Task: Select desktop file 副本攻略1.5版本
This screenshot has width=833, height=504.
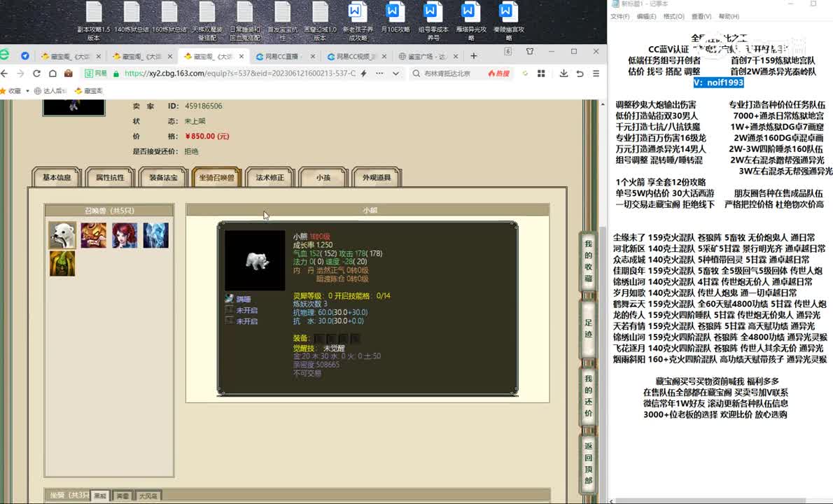Action: [94, 21]
